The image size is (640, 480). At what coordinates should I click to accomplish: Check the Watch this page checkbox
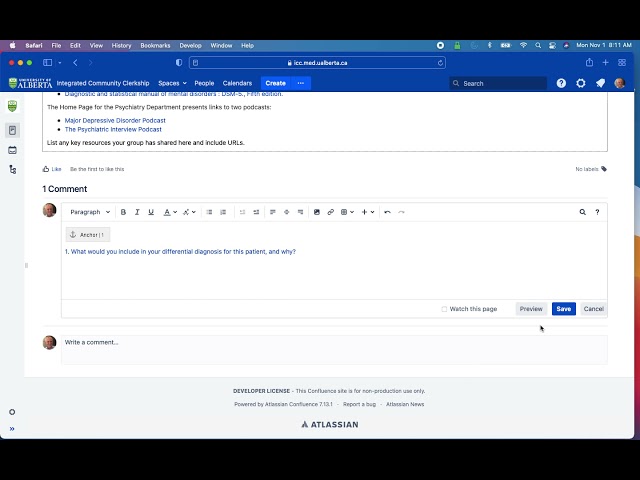tap(444, 309)
